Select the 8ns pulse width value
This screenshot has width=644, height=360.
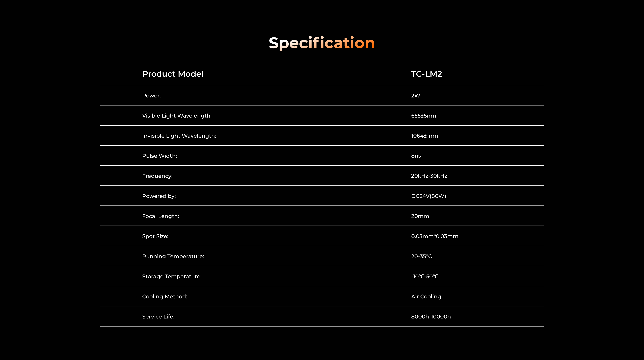point(416,156)
